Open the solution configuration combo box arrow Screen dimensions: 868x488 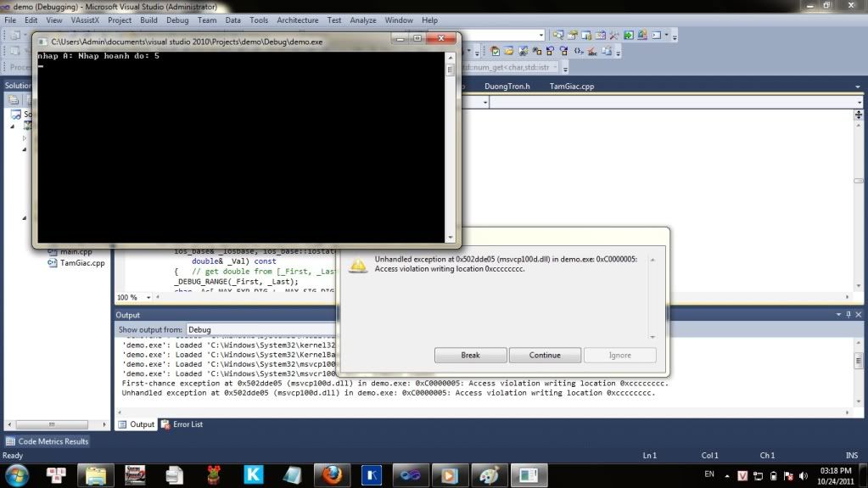[x=541, y=35]
